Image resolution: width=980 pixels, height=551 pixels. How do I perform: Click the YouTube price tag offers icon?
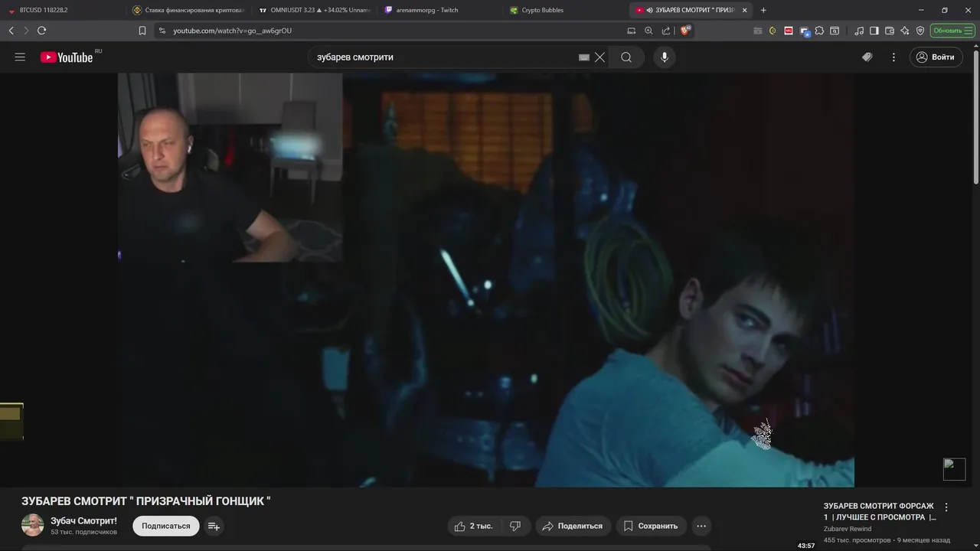coord(867,57)
